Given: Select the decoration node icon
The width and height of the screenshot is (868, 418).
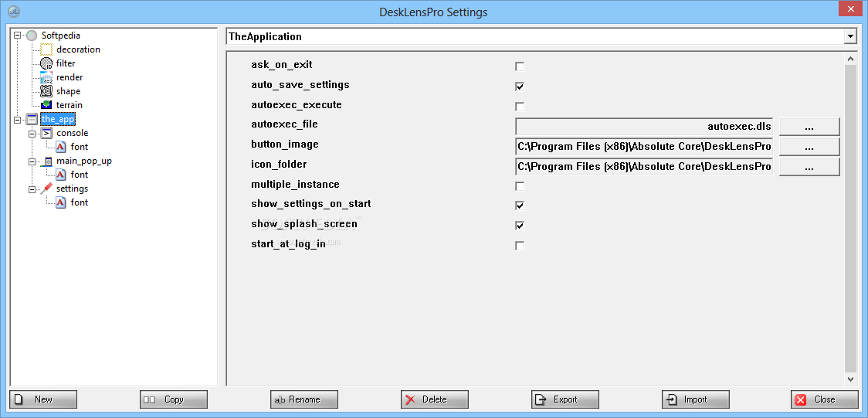Looking at the screenshot, I should click(46, 49).
